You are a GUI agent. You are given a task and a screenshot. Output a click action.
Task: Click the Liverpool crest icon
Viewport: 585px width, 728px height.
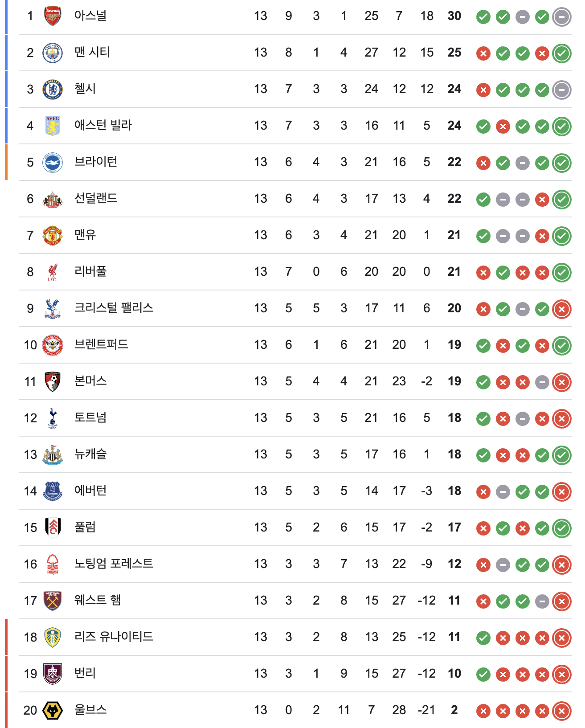(53, 272)
